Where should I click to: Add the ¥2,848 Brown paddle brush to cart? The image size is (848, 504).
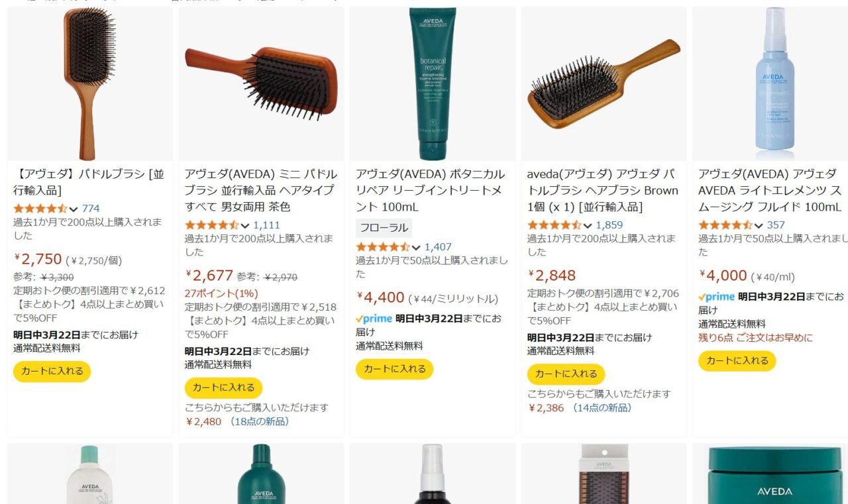click(566, 374)
